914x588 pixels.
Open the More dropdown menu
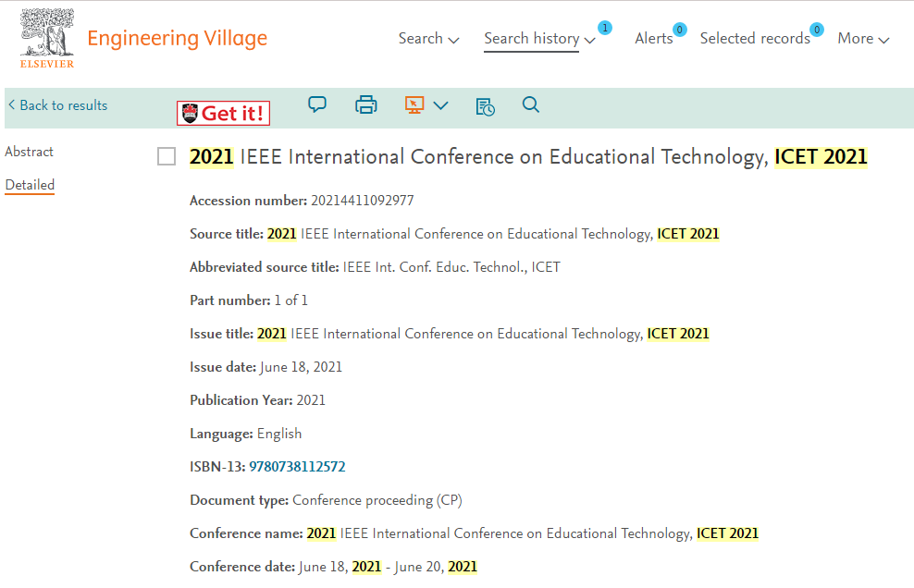[x=863, y=39]
